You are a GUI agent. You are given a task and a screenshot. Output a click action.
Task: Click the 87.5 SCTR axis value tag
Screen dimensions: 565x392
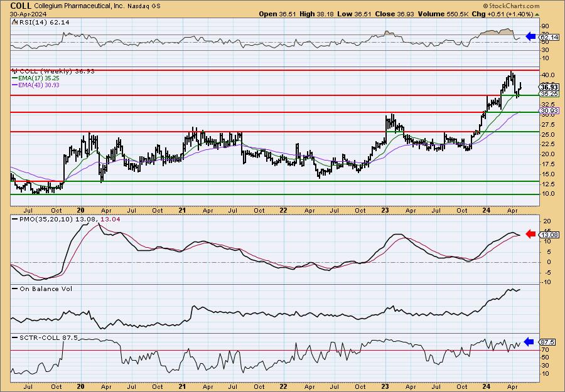pos(547,342)
